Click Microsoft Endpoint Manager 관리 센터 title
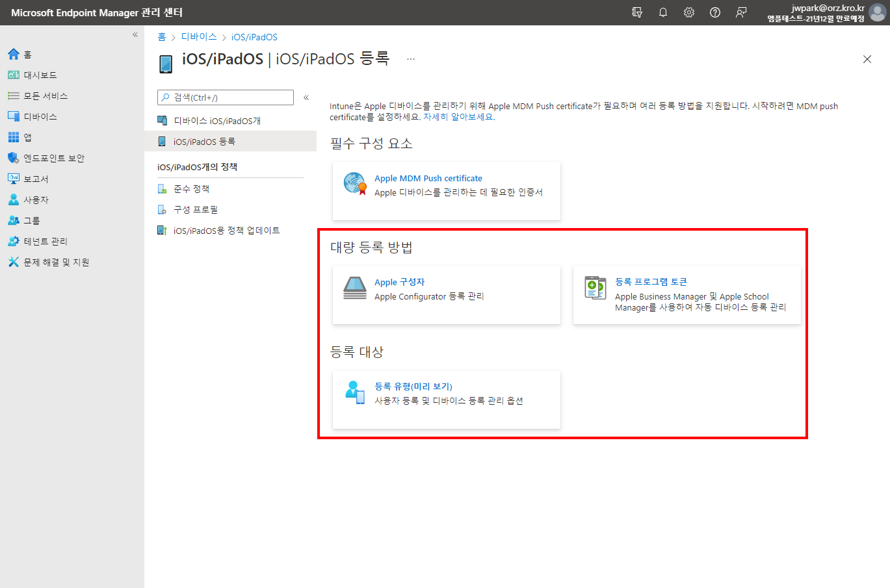Viewport: 890px width, 588px height. click(x=97, y=12)
